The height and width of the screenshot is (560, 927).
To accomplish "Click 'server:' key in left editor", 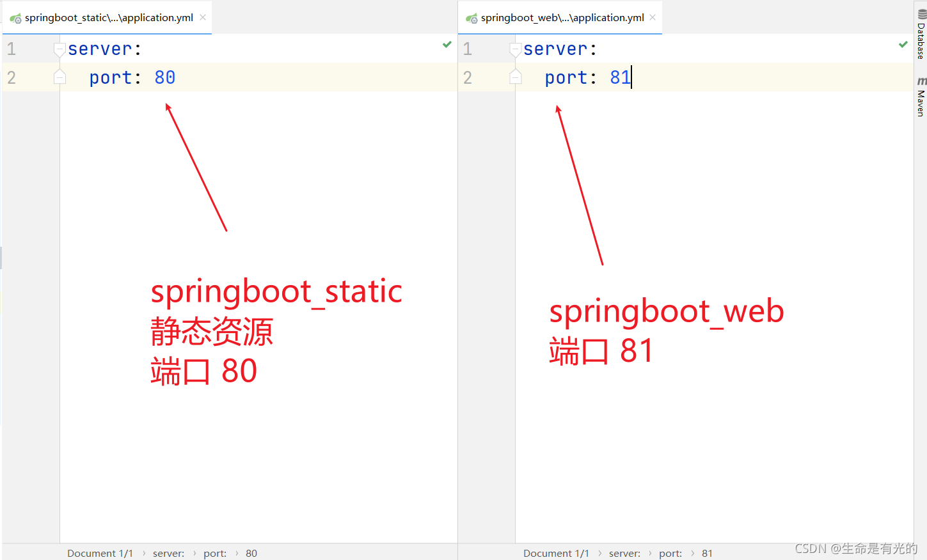I will 105,49.
